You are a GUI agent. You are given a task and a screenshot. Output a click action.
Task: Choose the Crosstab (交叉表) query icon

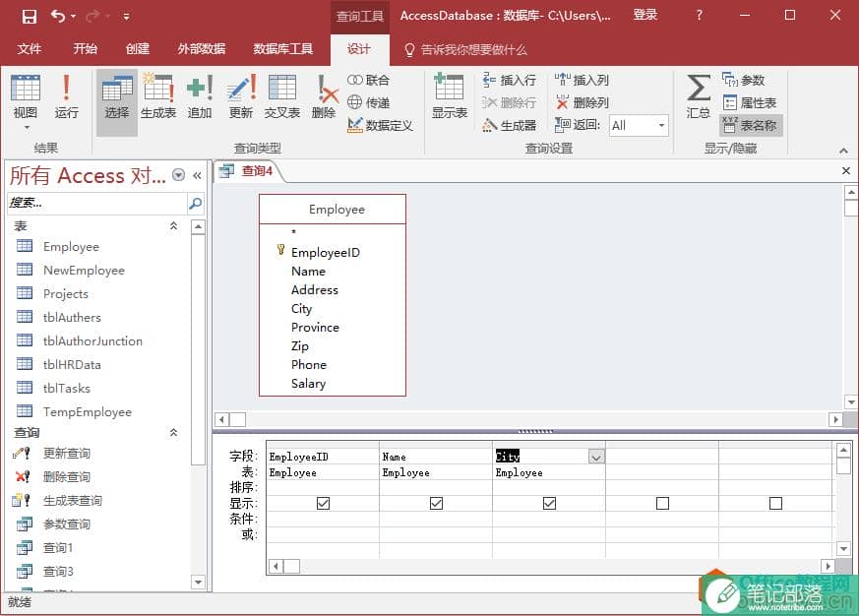[x=282, y=96]
